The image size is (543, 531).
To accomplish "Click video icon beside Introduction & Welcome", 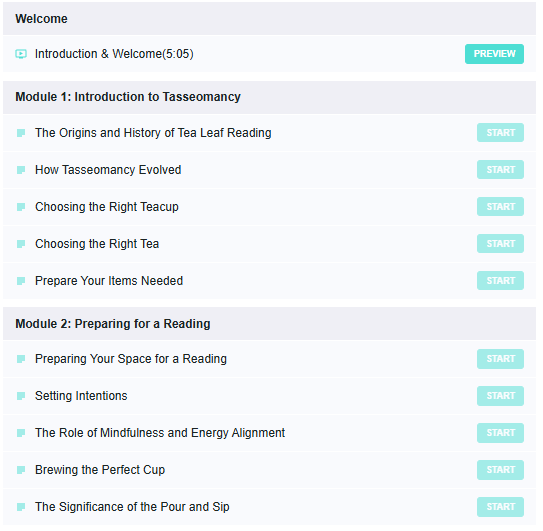I will click(21, 54).
